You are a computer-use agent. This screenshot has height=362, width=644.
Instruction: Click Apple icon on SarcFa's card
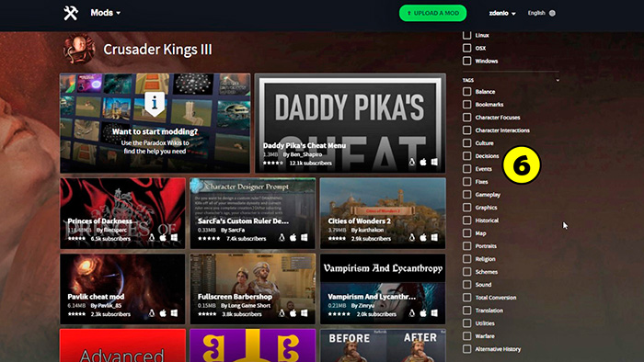pos(293,238)
